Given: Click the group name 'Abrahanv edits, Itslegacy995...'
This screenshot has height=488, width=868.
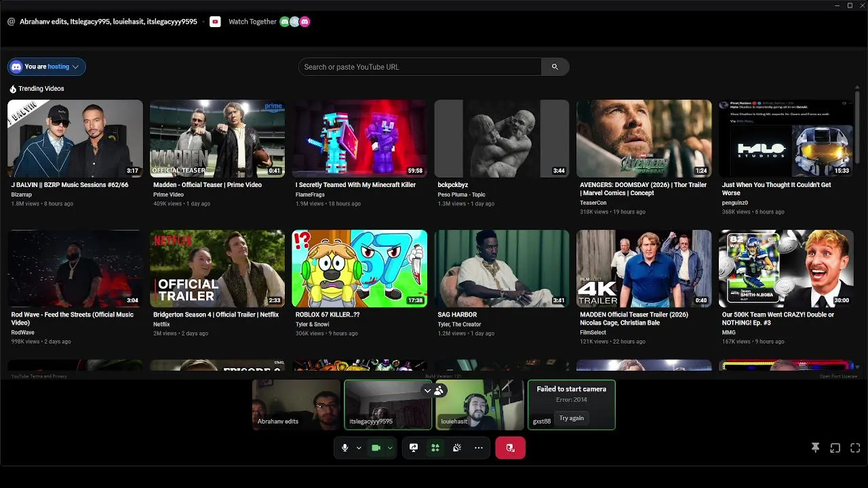Looking at the screenshot, I should [x=108, y=22].
